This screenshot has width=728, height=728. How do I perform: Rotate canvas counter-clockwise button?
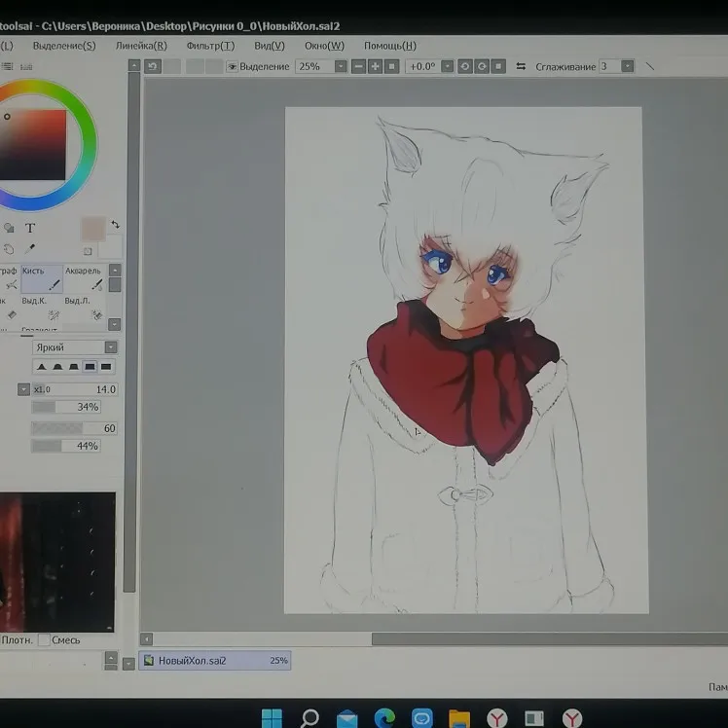(x=465, y=66)
